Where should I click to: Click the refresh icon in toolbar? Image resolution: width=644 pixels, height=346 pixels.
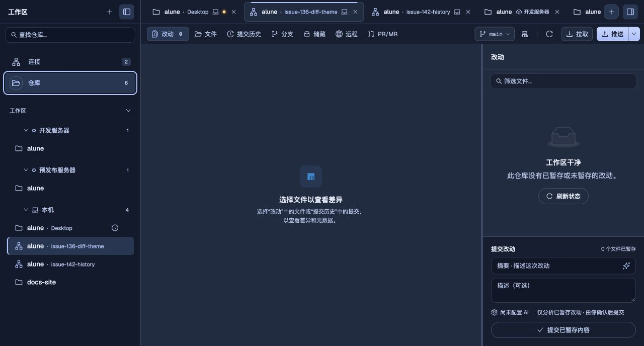[549, 34]
